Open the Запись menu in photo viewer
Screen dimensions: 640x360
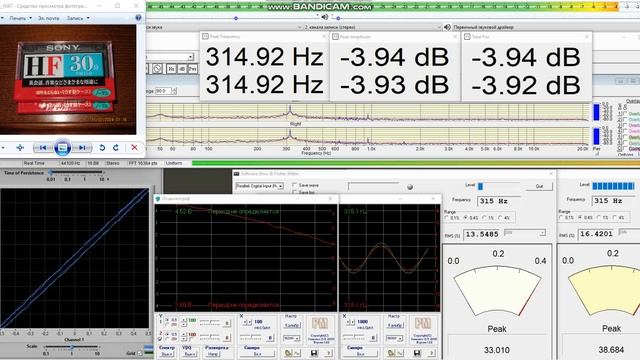(x=78, y=18)
